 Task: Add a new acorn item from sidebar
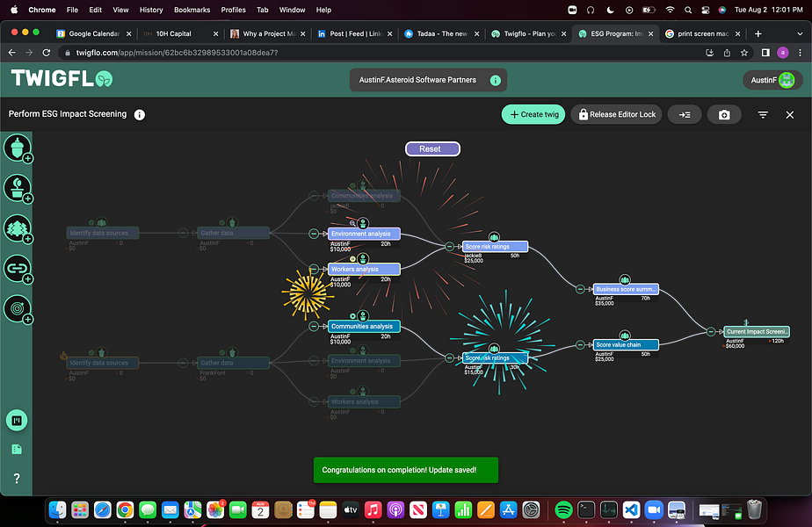coord(18,148)
